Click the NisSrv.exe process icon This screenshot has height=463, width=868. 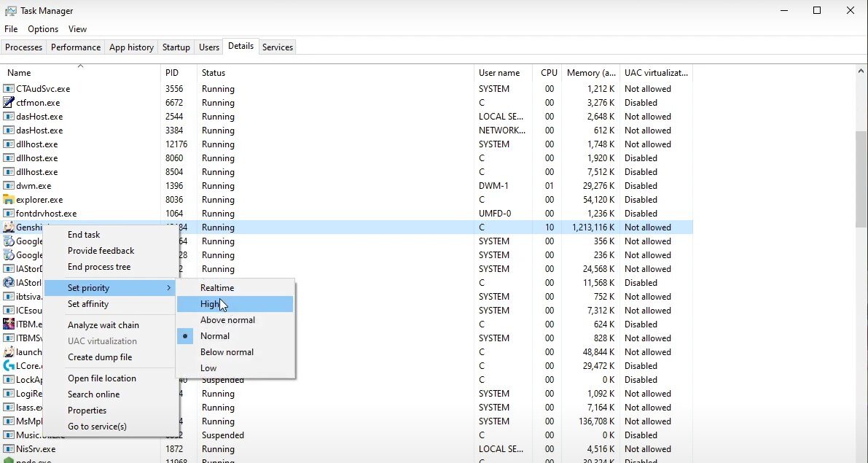click(x=9, y=449)
